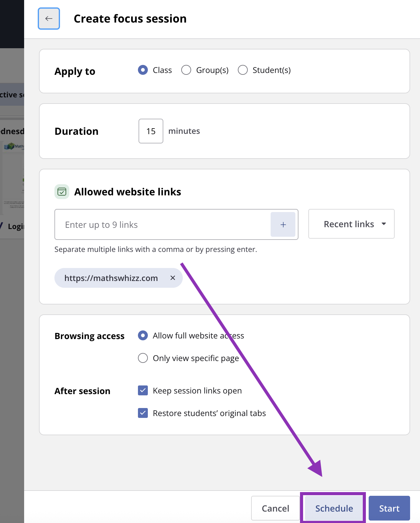This screenshot has height=523, width=420.
Task: Click the https://mathswhizz.com link text
Action: point(111,278)
